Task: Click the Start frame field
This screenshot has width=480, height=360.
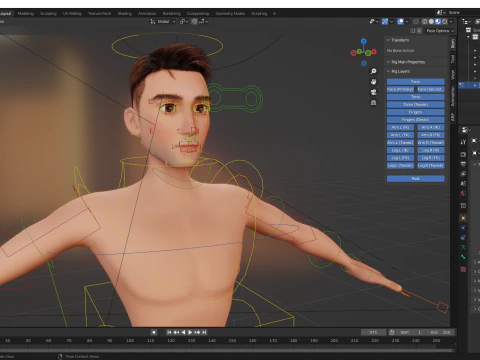Action: (411, 332)
